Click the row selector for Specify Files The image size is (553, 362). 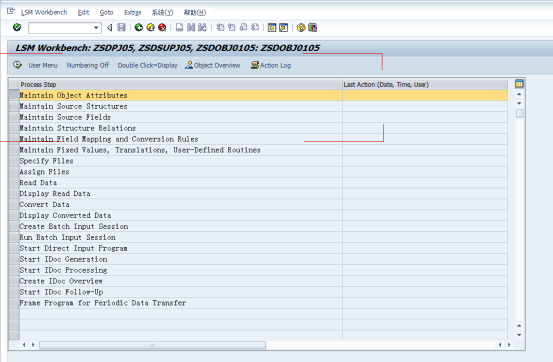click(x=14, y=161)
